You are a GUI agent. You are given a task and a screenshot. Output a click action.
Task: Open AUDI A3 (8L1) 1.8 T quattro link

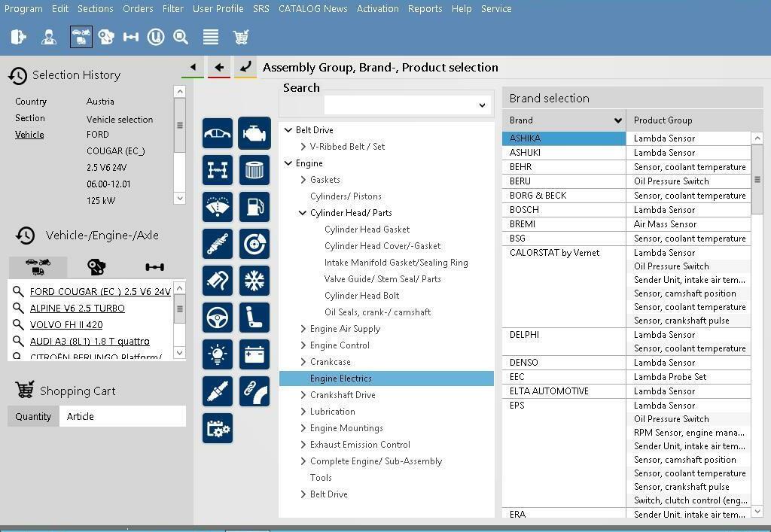pos(90,341)
